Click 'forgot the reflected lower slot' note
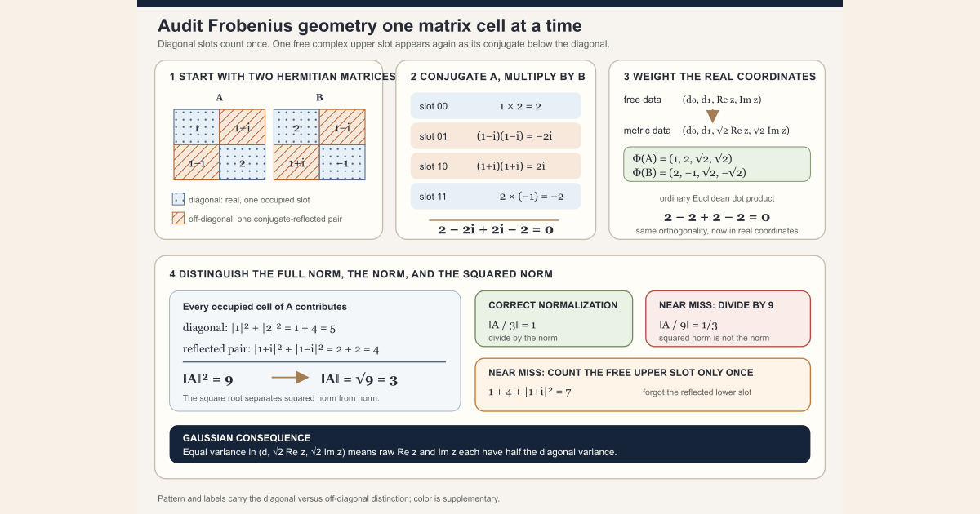Image resolution: width=980 pixels, height=514 pixels. pos(697,392)
